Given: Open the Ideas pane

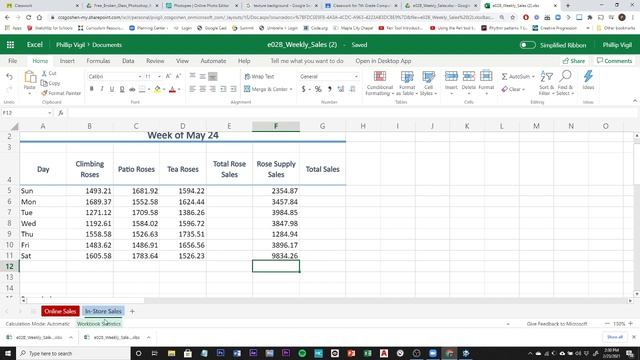Looking at the screenshot, I should (588, 80).
